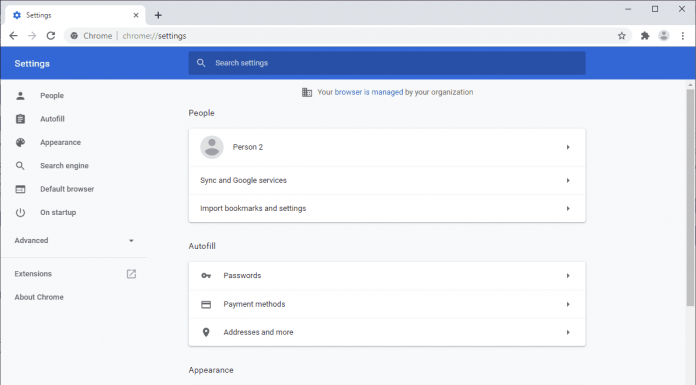
Task: Expand the Person 2 profile row
Action: pos(387,147)
